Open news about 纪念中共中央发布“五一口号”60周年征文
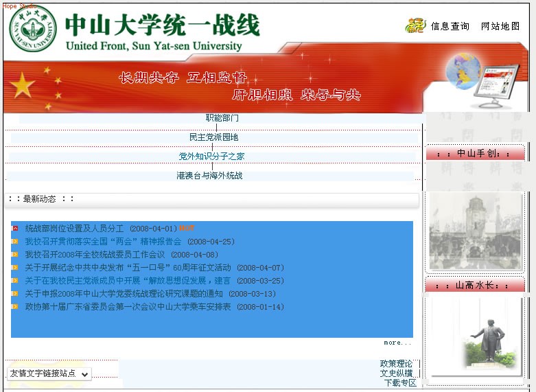This screenshot has height=392, width=536. [x=128, y=268]
